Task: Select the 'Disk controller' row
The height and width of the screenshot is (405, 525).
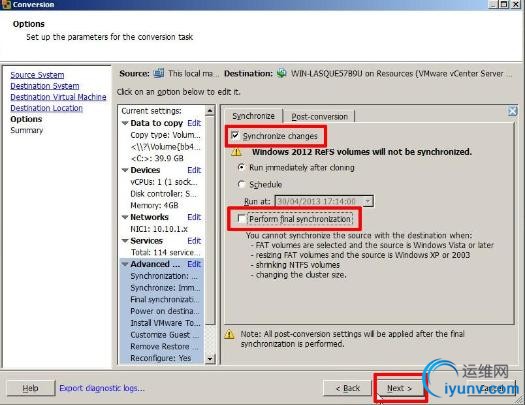Action: click(x=164, y=194)
